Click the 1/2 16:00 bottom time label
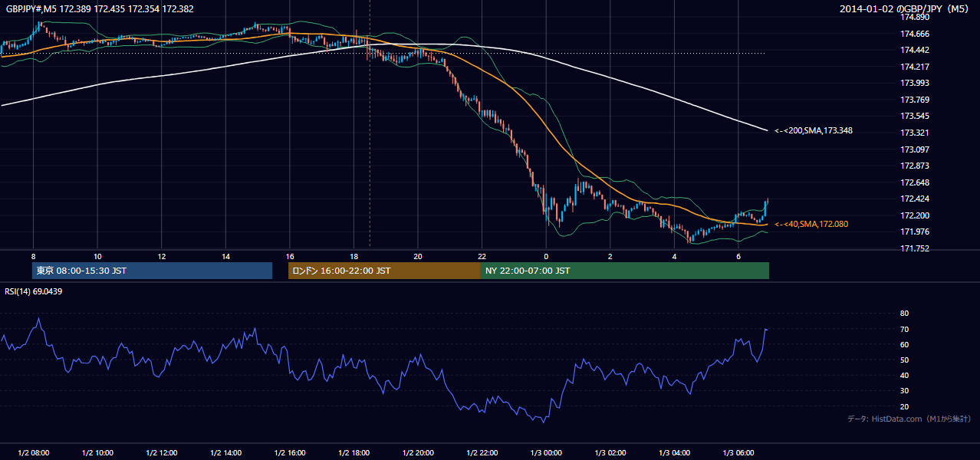 tap(290, 452)
